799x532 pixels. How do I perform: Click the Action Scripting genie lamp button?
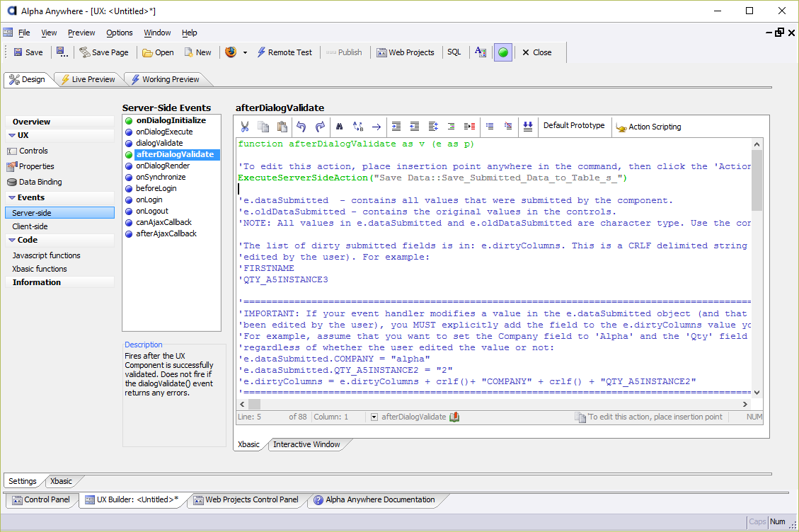(x=648, y=127)
